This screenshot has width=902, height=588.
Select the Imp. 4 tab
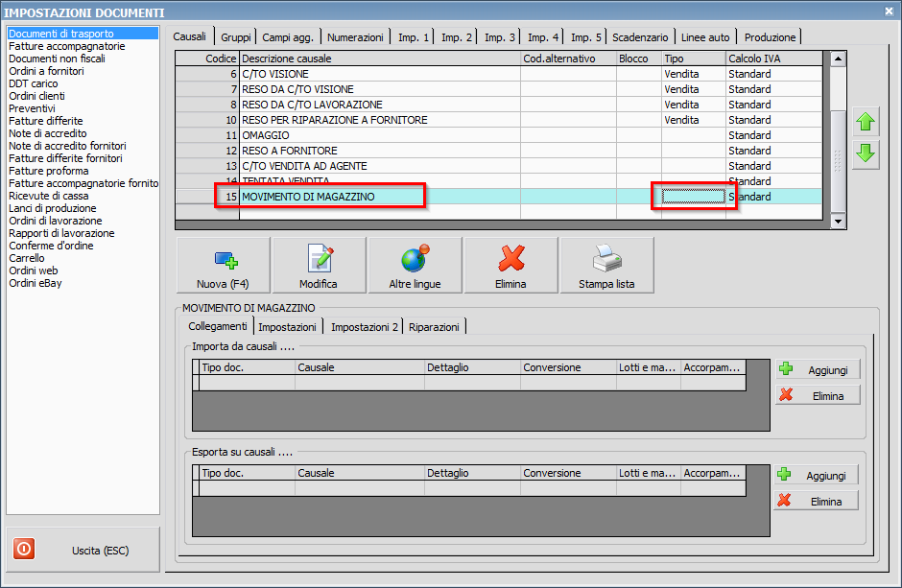(x=542, y=37)
